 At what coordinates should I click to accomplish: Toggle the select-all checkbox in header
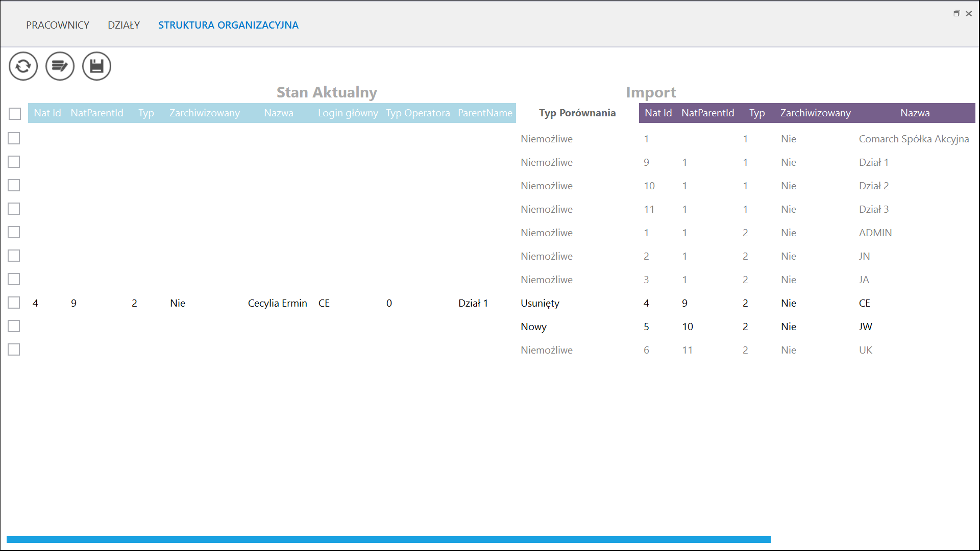(x=15, y=113)
